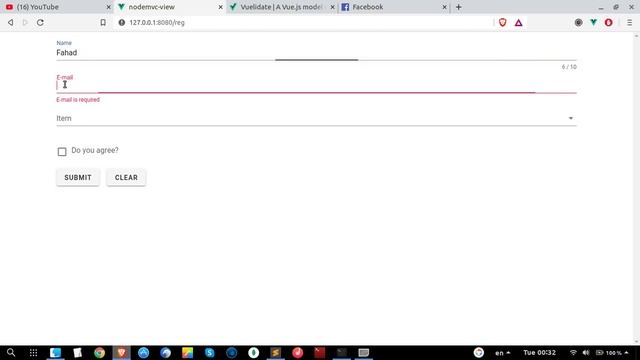Close the Facebook tab
640x360 pixels.
(x=444, y=7)
